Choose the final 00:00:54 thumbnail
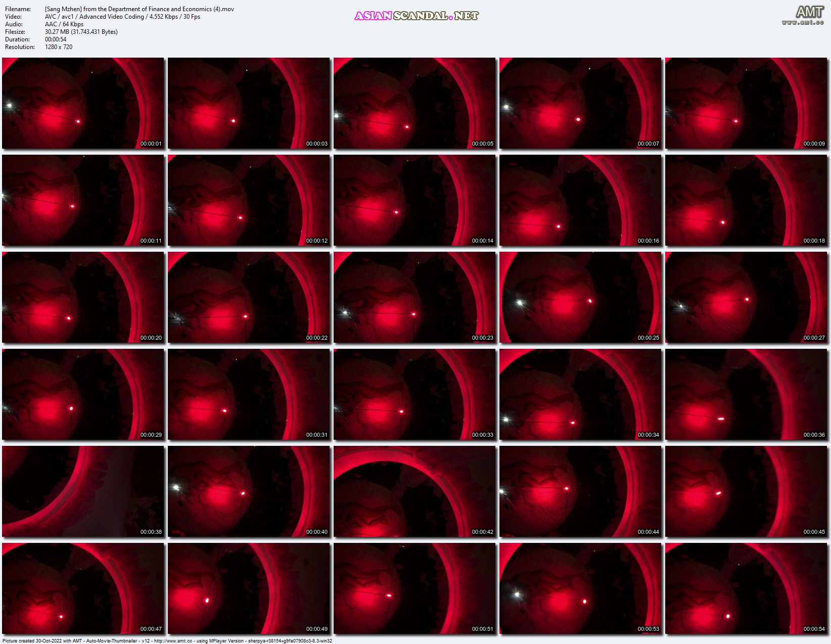The width and height of the screenshot is (831, 644). tap(746, 588)
